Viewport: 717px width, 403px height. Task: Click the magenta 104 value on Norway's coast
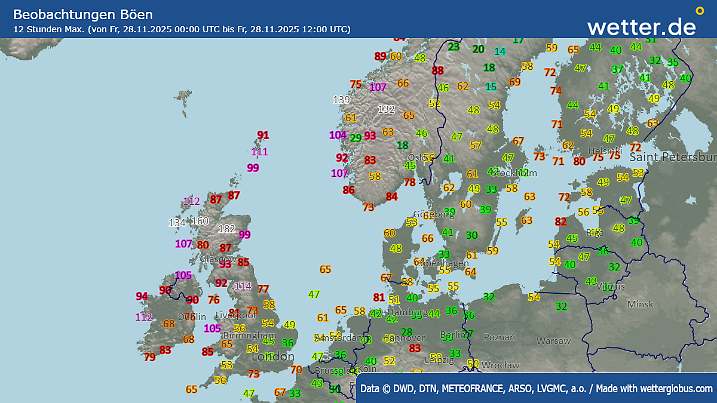point(337,134)
